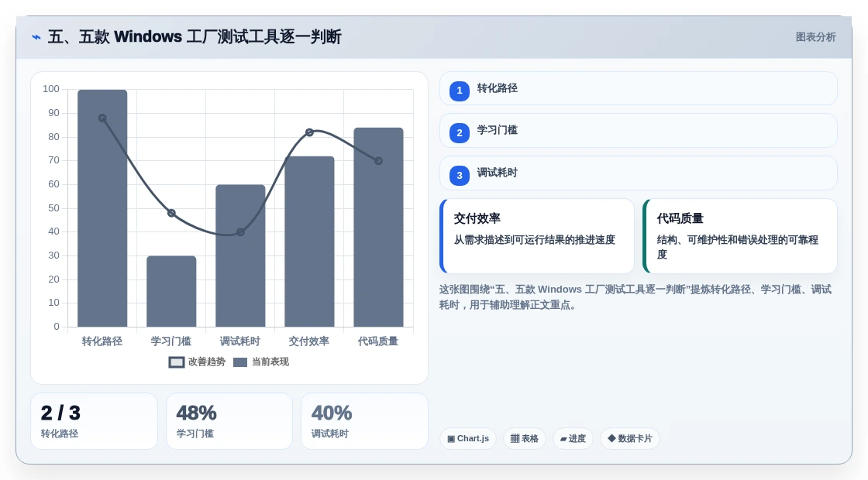Click the 数据卡片 tag
The image size is (868, 480).
(630, 438)
